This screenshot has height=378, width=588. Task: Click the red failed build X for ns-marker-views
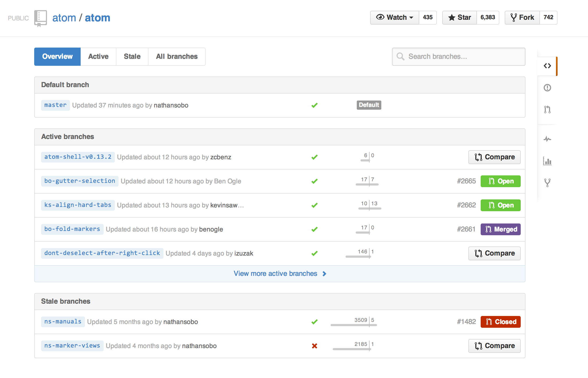tap(315, 346)
